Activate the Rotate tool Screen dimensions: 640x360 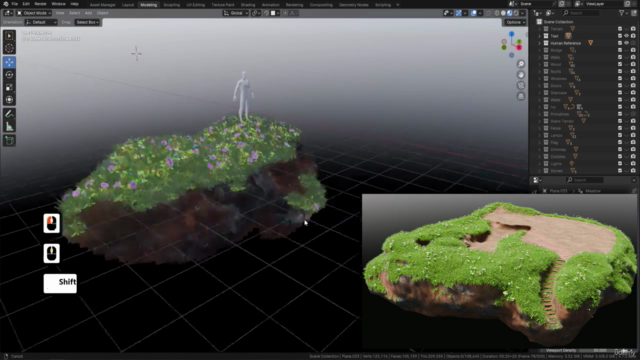click(x=9, y=75)
